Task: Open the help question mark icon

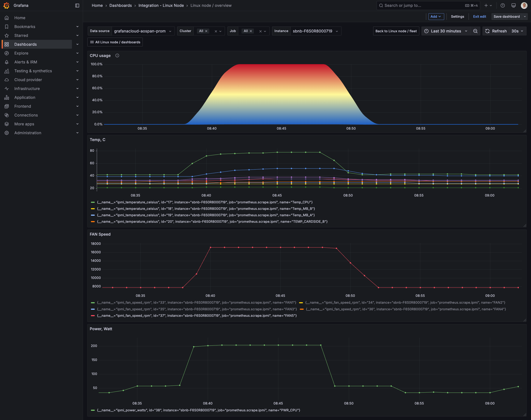Action: pyautogui.click(x=503, y=5)
